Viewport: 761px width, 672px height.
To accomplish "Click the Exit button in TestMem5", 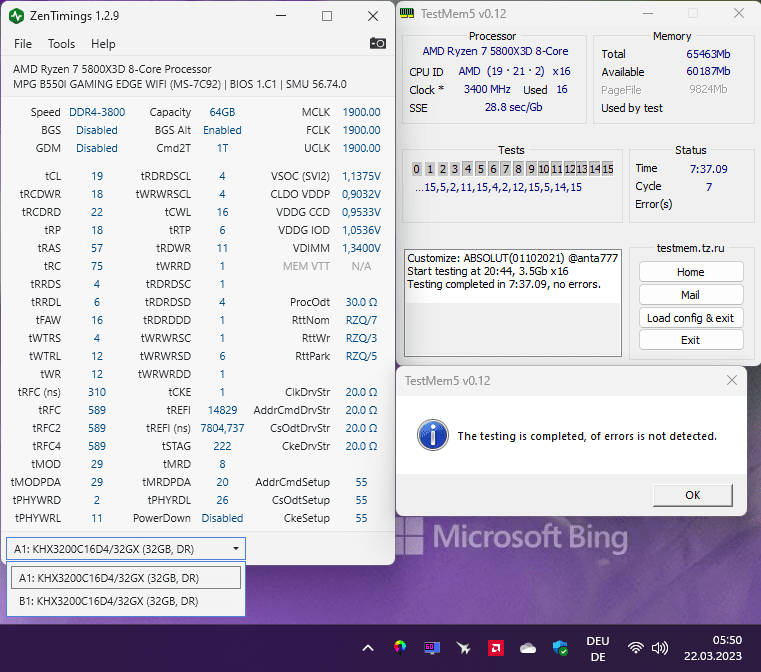I will [691, 340].
